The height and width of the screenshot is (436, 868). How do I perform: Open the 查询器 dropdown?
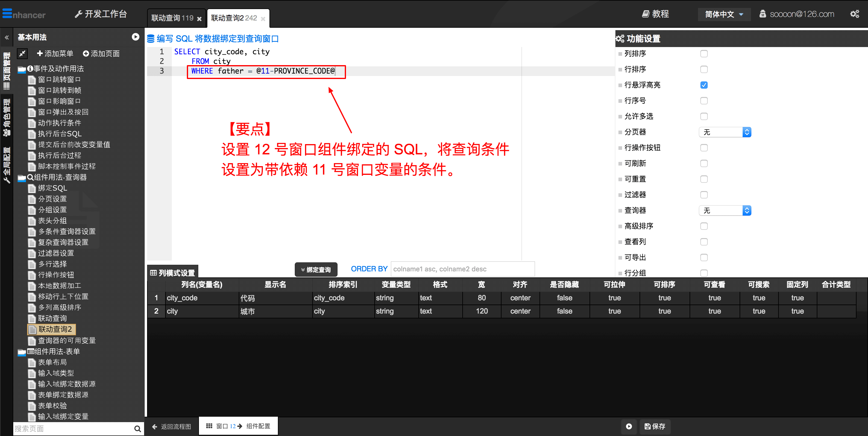point(725,210)
